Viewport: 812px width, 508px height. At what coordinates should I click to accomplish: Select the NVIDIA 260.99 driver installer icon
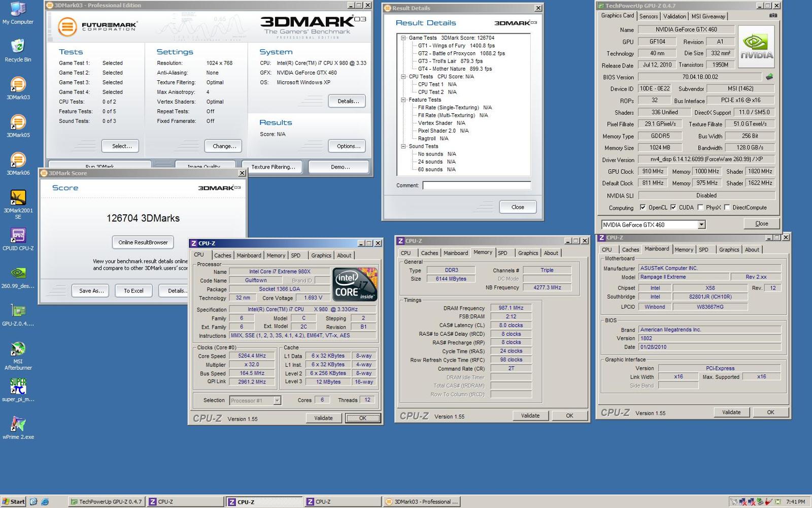click(x=18, y=277)
